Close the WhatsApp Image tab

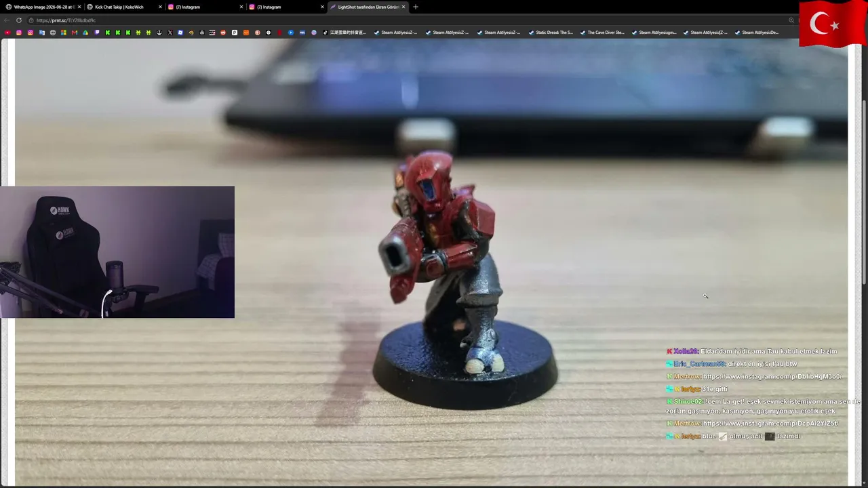coord(79,7)
